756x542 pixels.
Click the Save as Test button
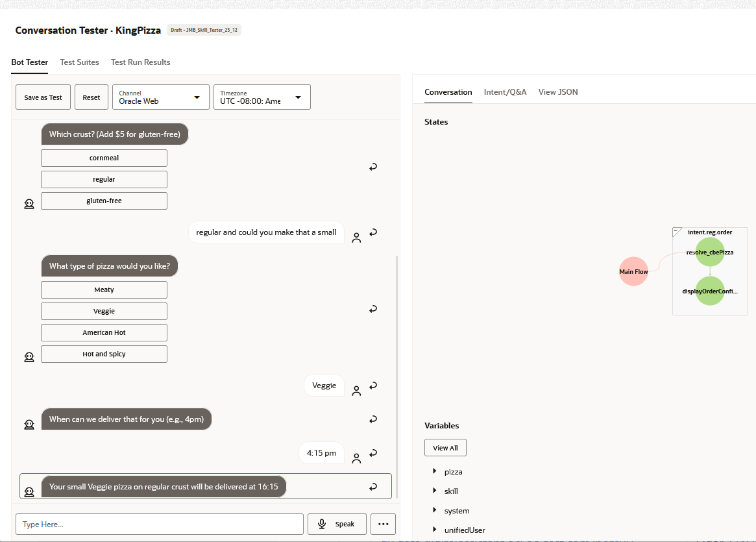43,97
